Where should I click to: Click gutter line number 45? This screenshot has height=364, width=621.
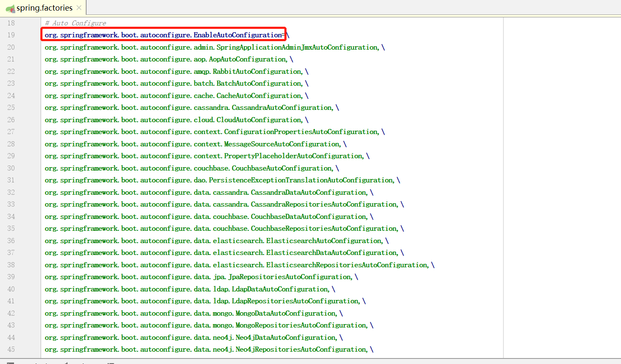[11, 349]
